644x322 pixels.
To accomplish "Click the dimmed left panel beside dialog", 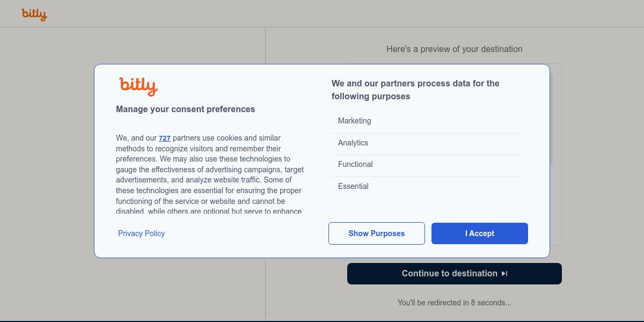I will (48, 161).
